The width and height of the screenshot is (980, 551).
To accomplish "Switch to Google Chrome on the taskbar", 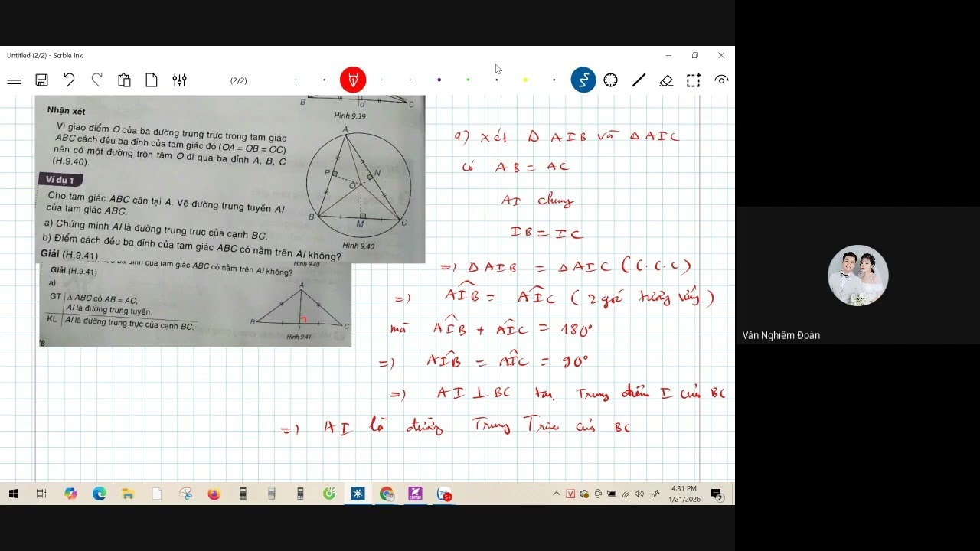I will pos(387,494).
